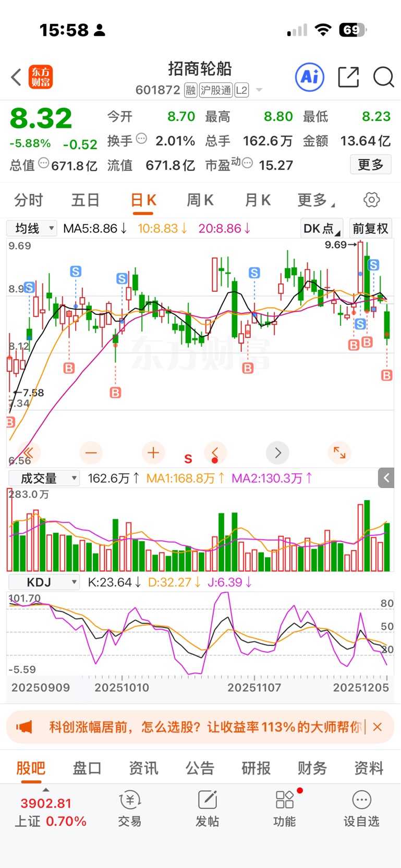
Task: Open 研报 tab
Action: pyautogui.click(x=256, y=768)
